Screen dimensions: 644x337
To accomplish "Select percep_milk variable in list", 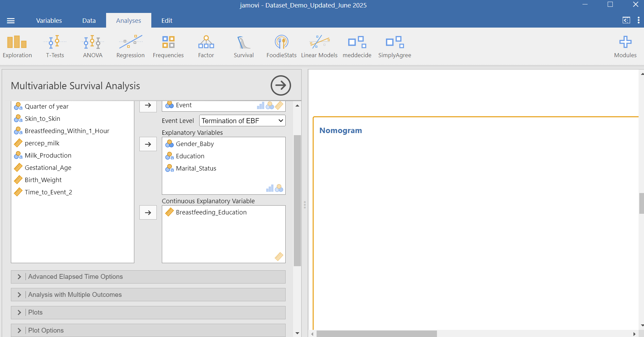I will click(72, 143).
